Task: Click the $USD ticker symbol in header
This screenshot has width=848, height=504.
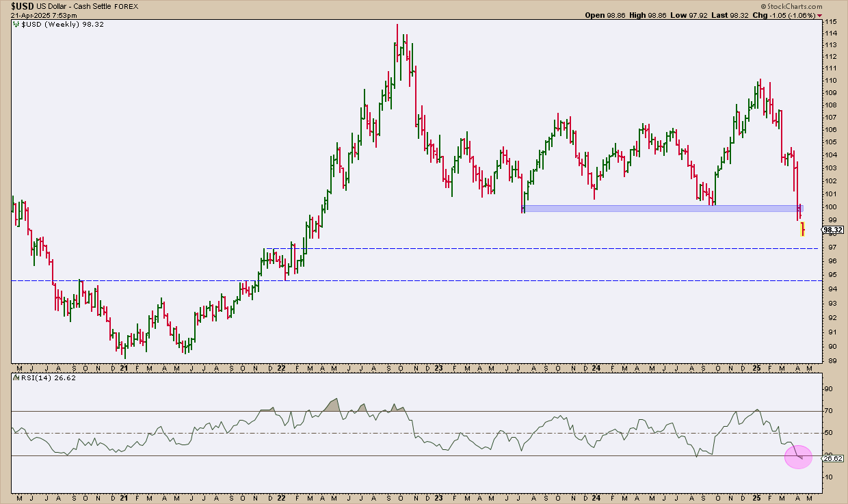Action: point(20,5)
